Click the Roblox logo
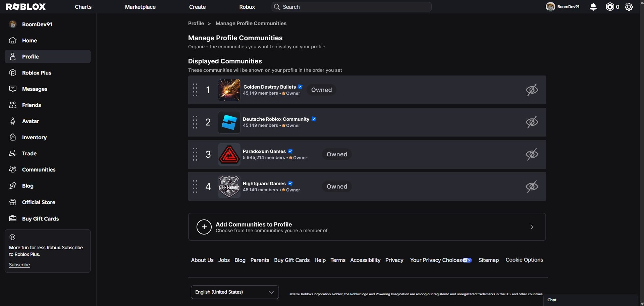644x306 pixels. point(26,7)
